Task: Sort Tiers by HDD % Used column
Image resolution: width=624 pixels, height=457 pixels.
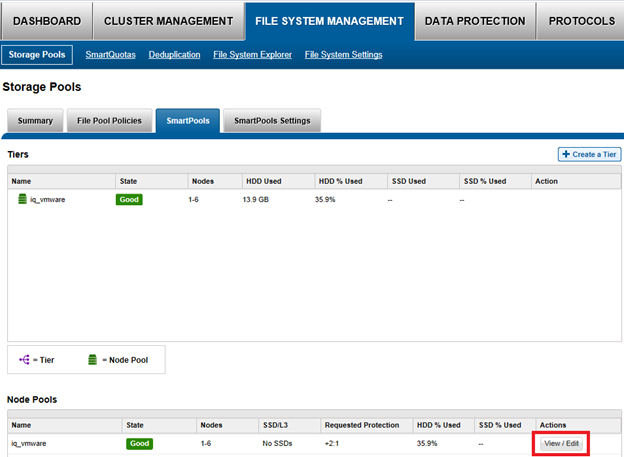Action: coord(339,181)
